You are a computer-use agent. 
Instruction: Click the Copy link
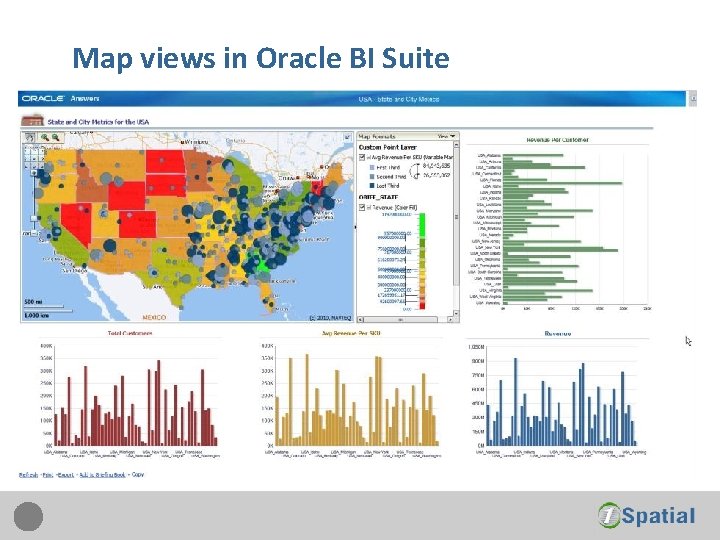tap(138, 474)
